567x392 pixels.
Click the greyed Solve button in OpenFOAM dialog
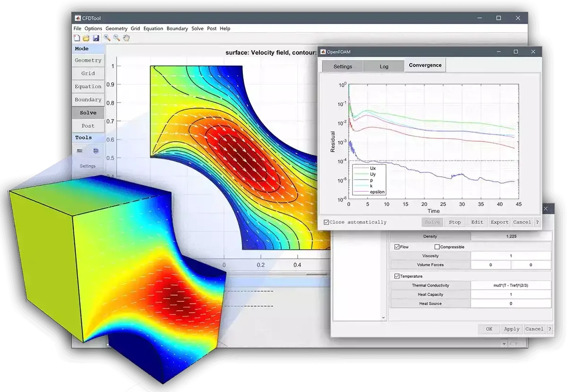pyautogui.click(x=432, y=222)
